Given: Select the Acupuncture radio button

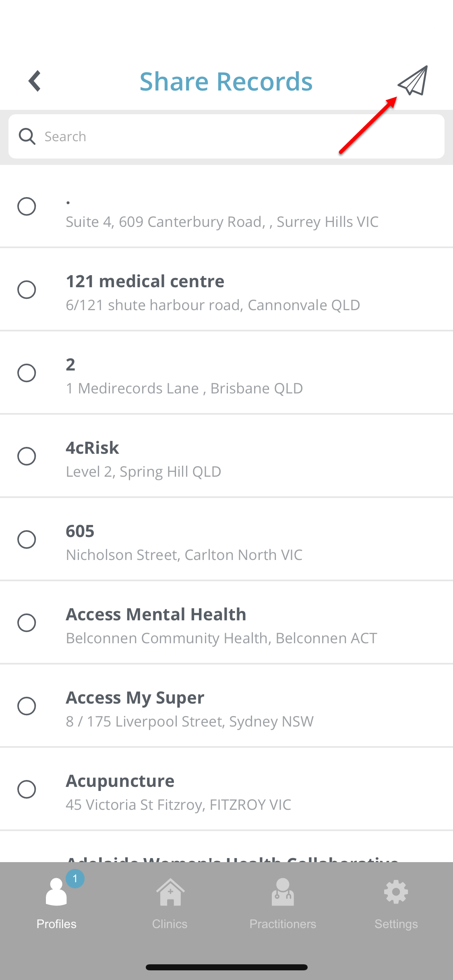Looking at the screenshot, I should (27, 789).
